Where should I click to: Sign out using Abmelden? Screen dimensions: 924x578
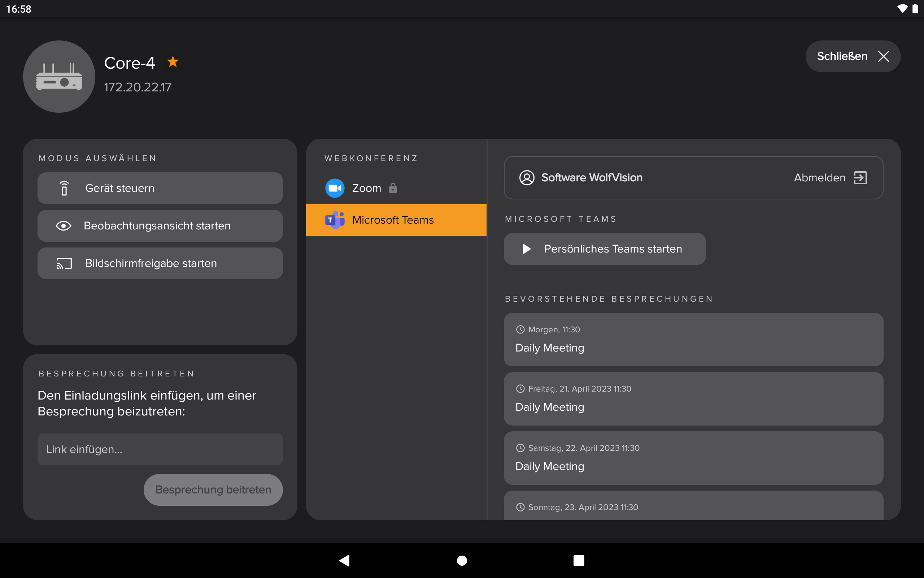pyautogui.click(x=830, y=178)
